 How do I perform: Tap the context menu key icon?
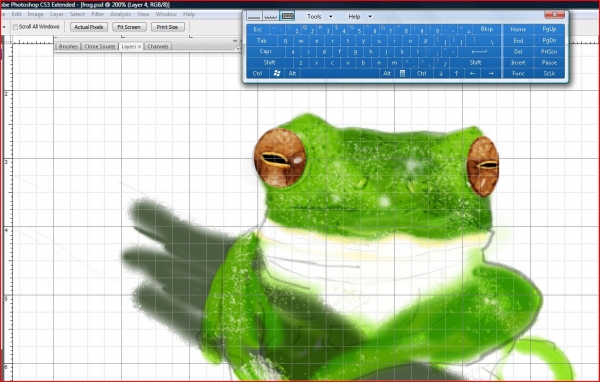pos(403,73)
